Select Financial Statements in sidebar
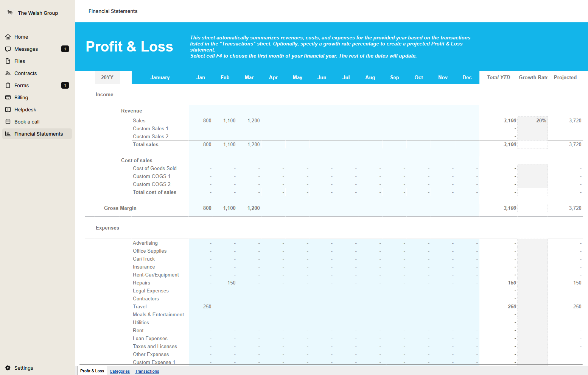 pyautogui.click(x=37, y=134)
